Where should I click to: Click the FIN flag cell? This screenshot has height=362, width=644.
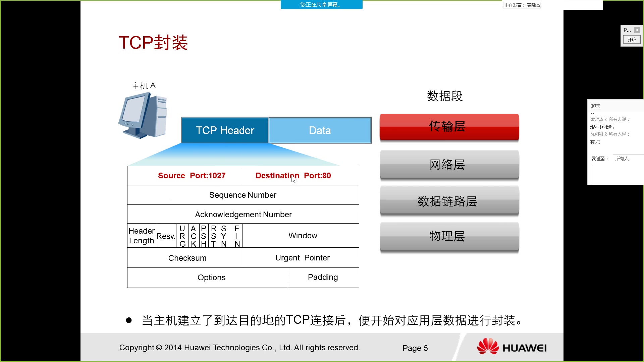(x=237, y=236)
